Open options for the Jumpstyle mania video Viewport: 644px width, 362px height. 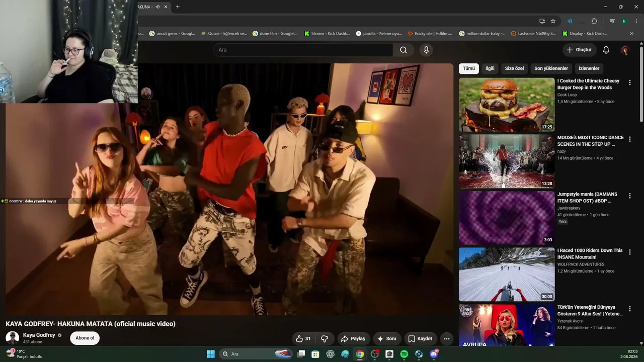pos(630,196)
